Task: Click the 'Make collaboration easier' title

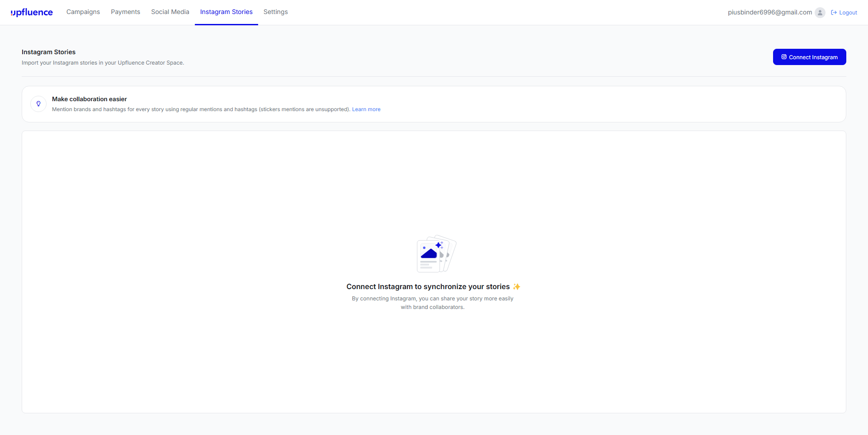Action: point(90,99)
